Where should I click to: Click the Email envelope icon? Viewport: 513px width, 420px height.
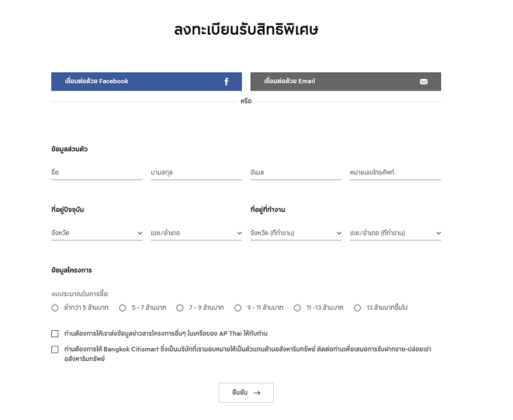tap(424, 81)
